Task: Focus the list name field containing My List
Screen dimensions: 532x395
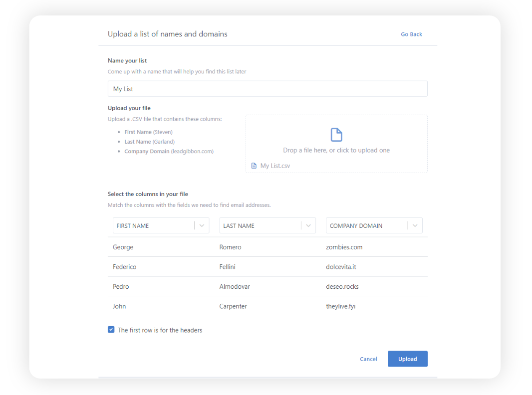Action: pos(267,89)
